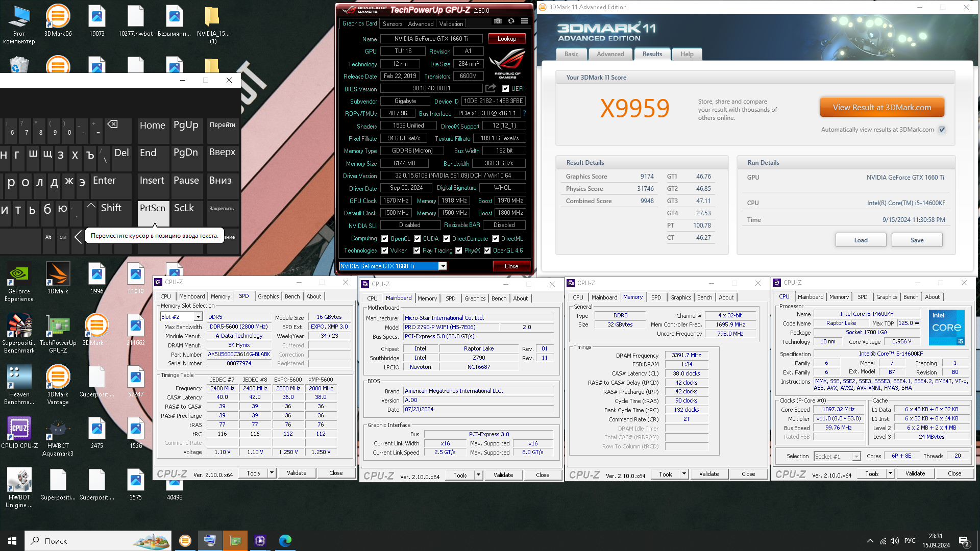Open NVIDIA_15 folder on desktop
The width and height of the screenshot is (980, 551).
pyautogui.click(x=213, y=24)
